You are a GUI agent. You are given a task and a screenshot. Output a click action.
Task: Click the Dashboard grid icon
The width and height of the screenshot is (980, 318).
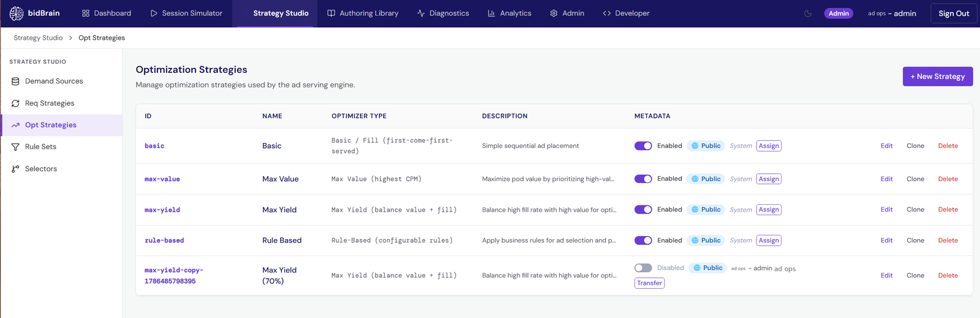[x=86, y=13]
